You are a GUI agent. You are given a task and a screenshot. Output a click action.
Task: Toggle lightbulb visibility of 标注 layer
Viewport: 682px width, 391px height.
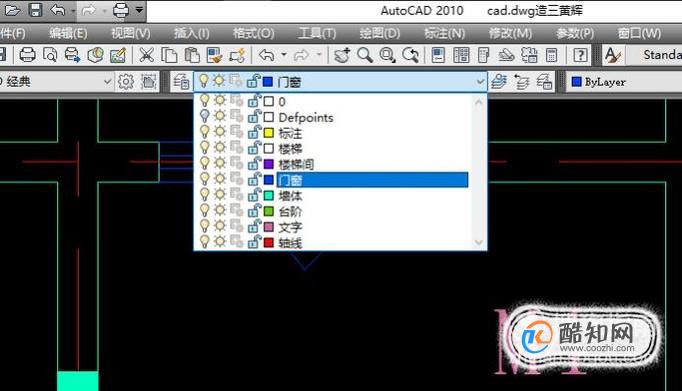point(204,133)
